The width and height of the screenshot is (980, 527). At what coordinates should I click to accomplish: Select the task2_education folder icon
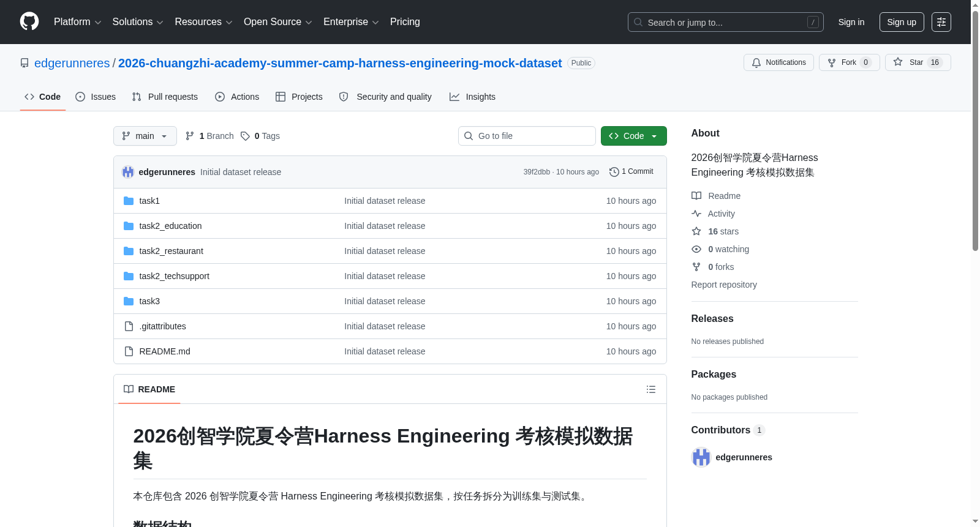click(x=129, y=226)
